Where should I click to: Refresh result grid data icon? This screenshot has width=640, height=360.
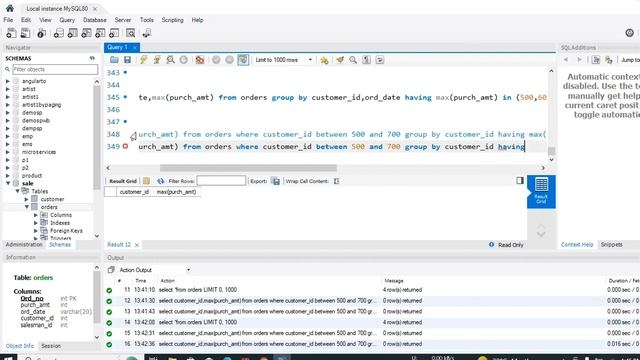(160, 181)
